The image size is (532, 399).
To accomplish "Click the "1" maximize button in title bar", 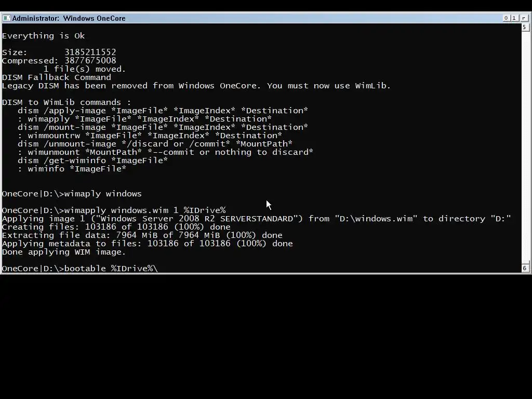I will click(x=514, y=18).
